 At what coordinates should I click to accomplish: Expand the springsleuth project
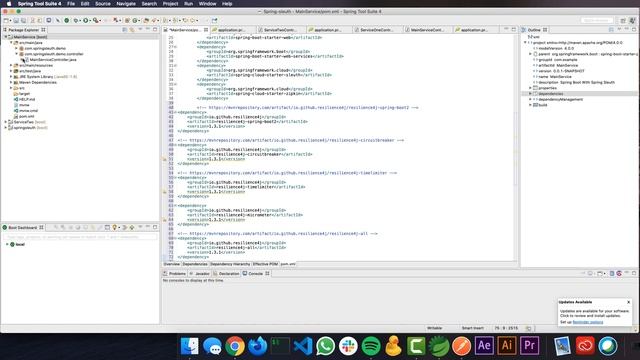(6, 128)
